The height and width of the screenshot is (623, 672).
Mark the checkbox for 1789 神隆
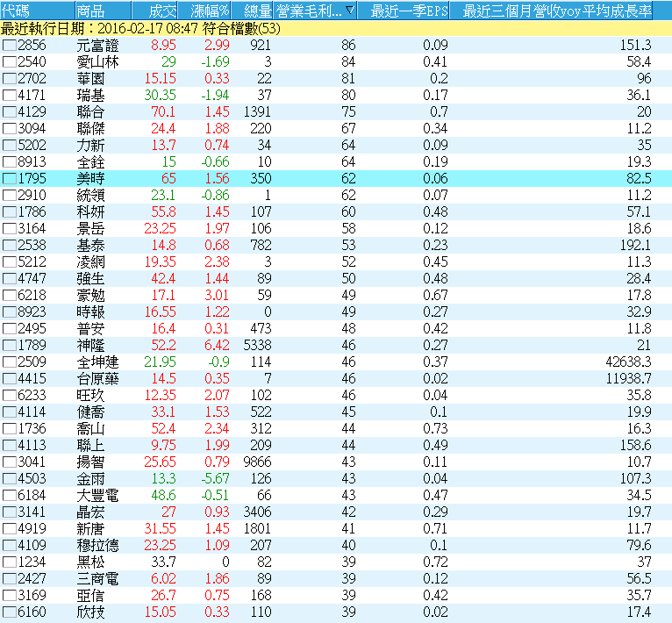[x=9, y=345]
